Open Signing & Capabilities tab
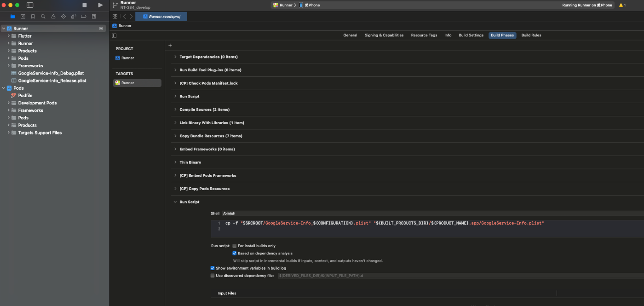This screenshot has height=306, width=644. point(384,35)
